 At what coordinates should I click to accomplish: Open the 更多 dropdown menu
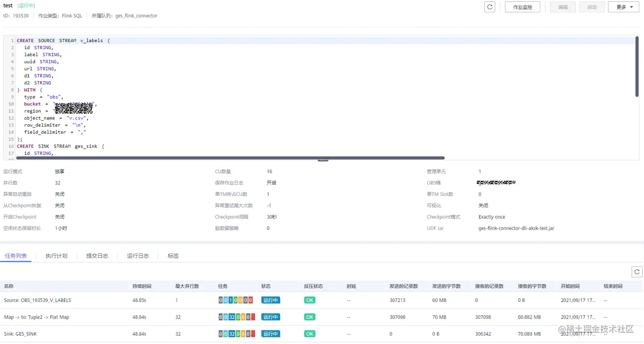624,7
